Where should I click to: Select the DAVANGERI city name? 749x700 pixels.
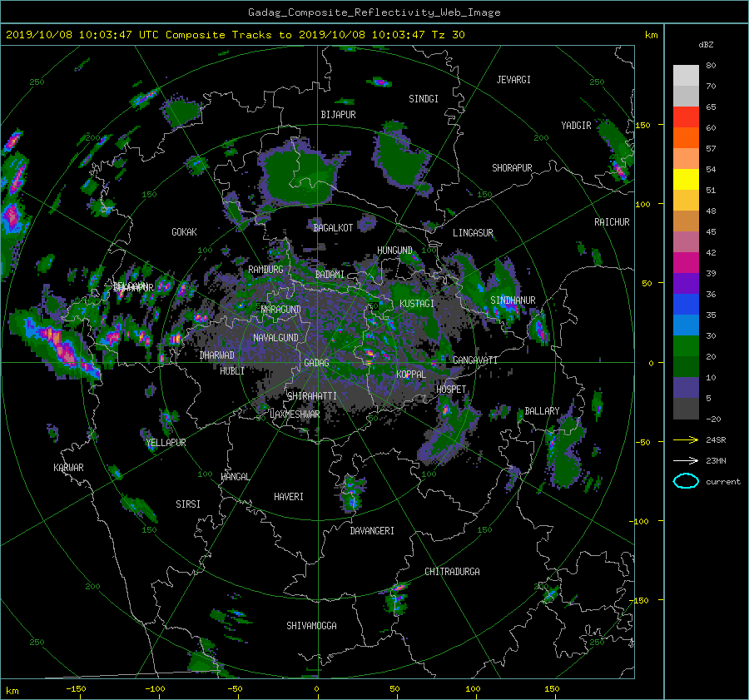(372, 531)
